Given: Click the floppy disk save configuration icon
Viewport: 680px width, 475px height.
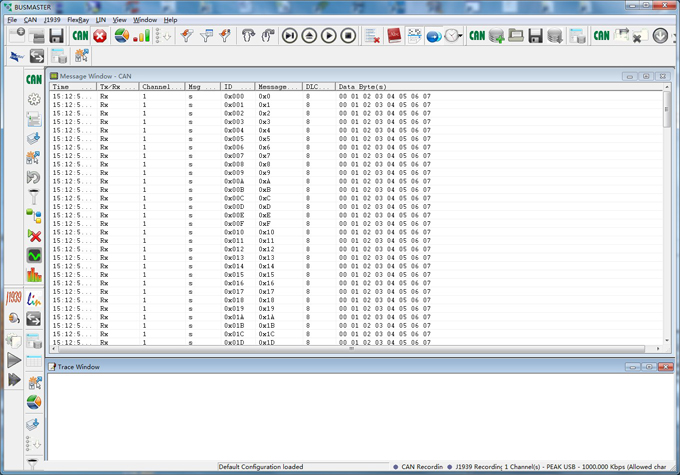Looking at the screenshot, I should pos(56,36).
